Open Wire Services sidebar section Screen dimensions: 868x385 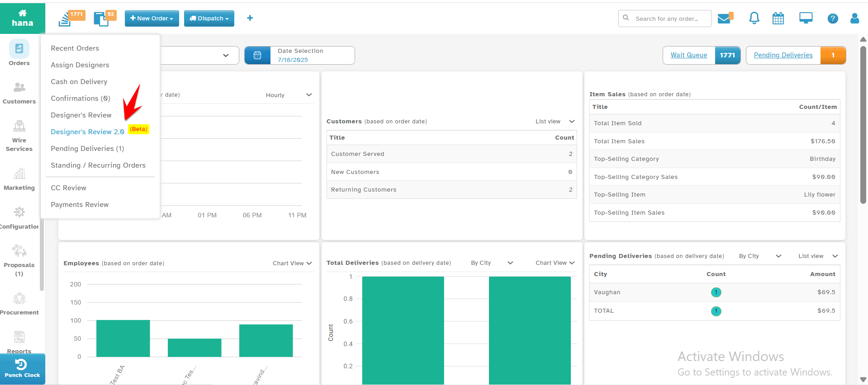coord(19,136)
